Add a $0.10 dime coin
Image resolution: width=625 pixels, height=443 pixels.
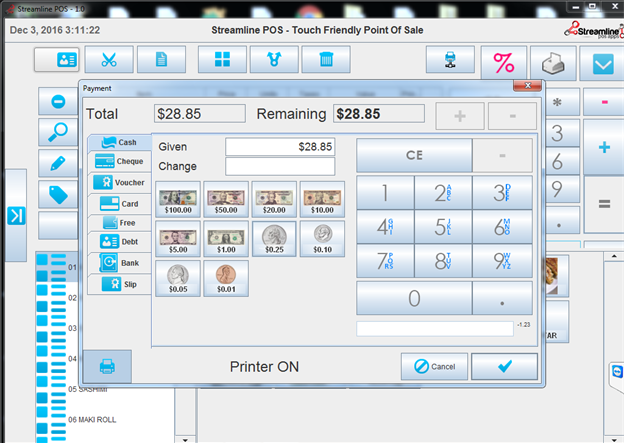pos(322,239)
